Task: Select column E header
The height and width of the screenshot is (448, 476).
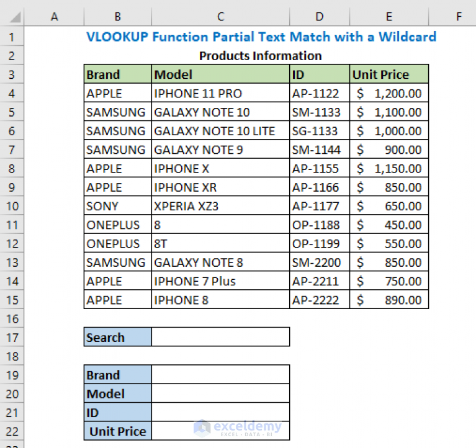Action: coord(389,16)
